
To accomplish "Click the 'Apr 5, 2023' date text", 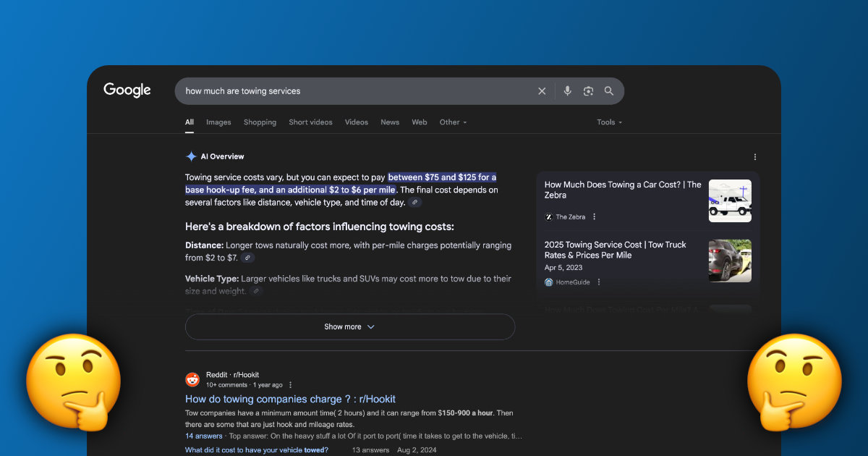I will click(565, 268).
